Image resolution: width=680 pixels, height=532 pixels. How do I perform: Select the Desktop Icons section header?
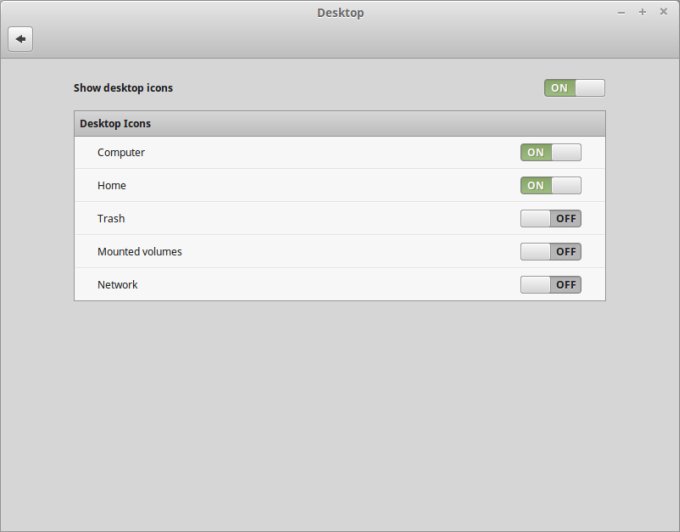115,124
